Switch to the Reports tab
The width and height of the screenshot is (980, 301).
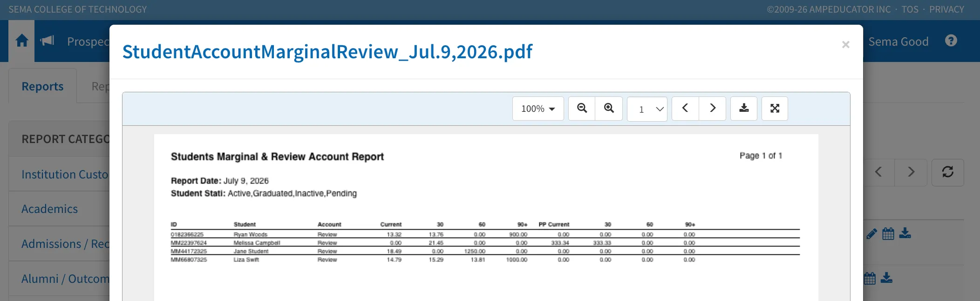pos(42,86)
